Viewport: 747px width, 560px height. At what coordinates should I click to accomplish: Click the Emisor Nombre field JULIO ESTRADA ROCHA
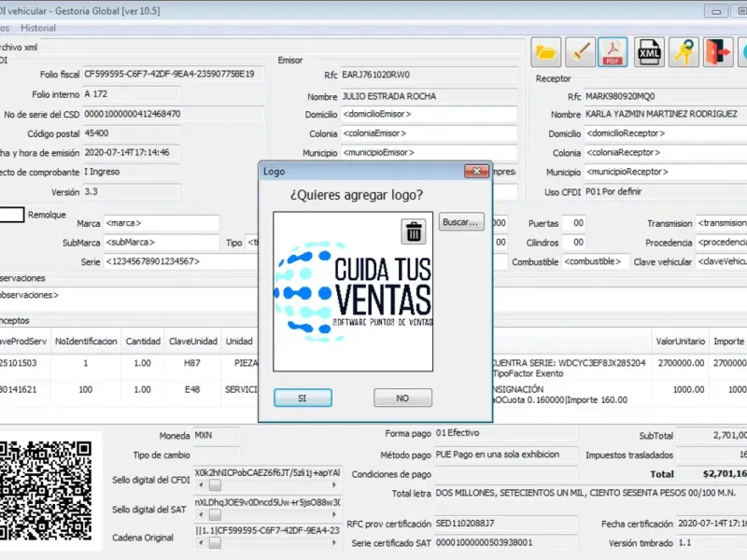click(x=429, y=96)
